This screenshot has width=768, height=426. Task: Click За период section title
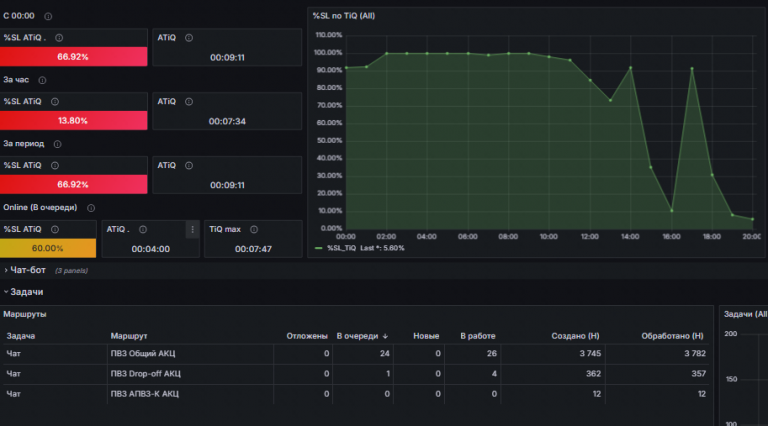[24, 143]
